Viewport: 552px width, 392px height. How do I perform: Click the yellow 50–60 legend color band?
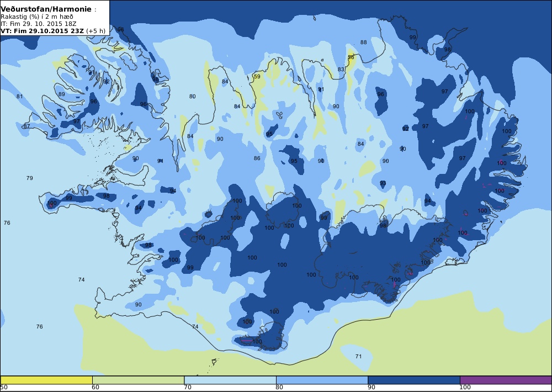46,380
